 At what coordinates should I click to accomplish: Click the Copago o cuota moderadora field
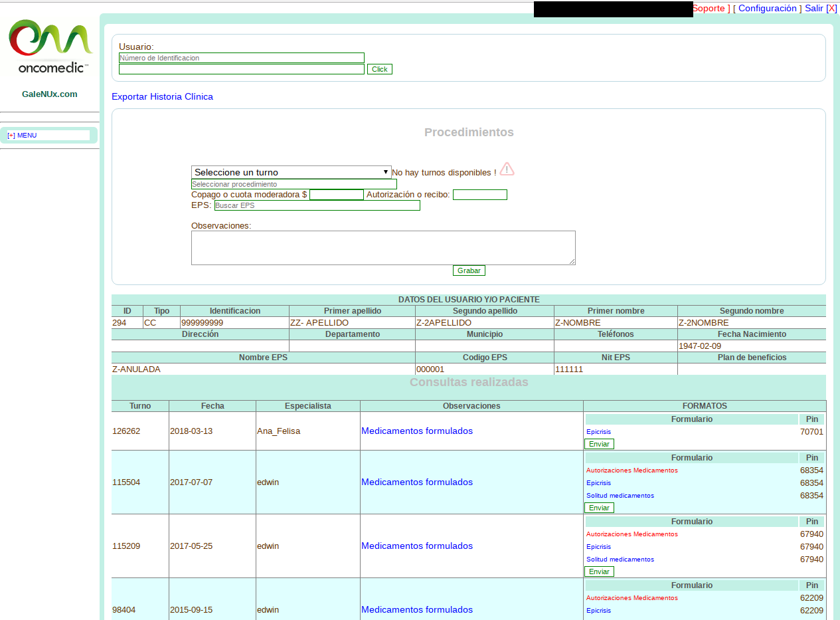tap(336, 195)
